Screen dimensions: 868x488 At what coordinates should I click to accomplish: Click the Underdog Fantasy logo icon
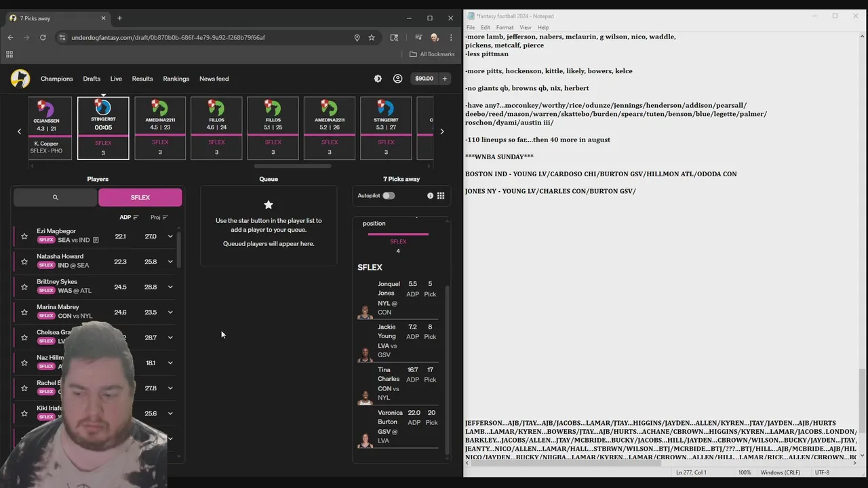20,79
